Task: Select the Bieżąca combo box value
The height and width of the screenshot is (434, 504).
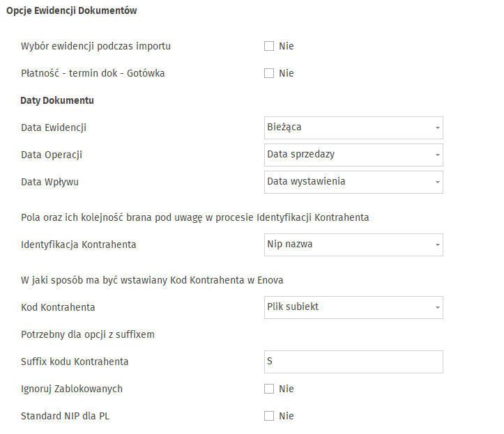Action: pos(353,128)
